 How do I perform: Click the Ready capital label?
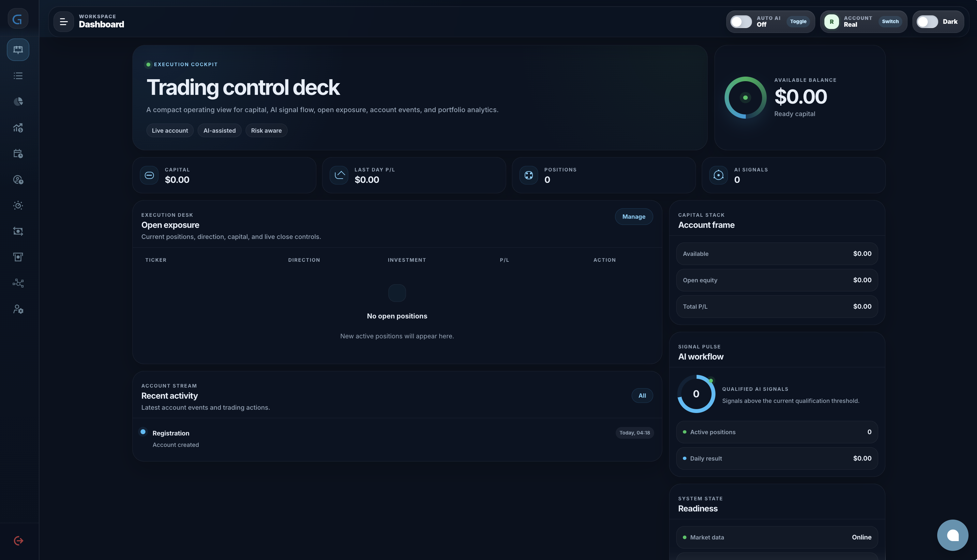(794, 114)
